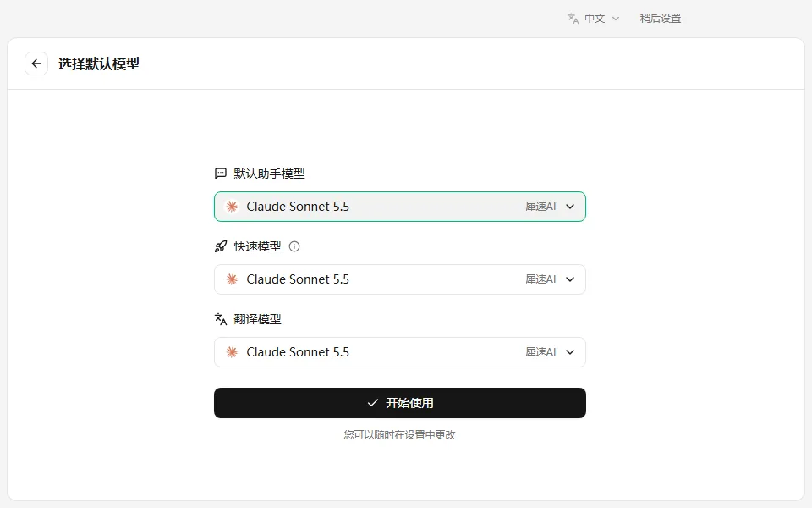Click the 快速模型 label
Image resolution: width=812 pixels, height=508 pixels.
pyautogui.click(x=257, y=246)
